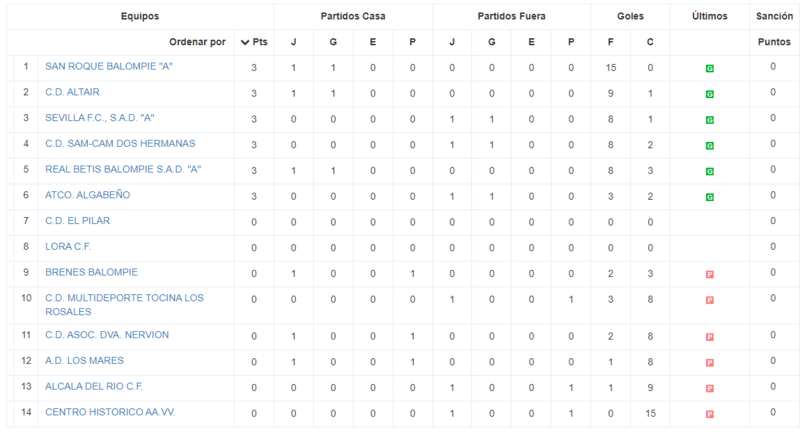Open C.D. MULTIDEPORTE TOCINA LOS ROSALES team page
Viewport: 800px width, 439px height.
pyautogui.click(x=124, y=305)
